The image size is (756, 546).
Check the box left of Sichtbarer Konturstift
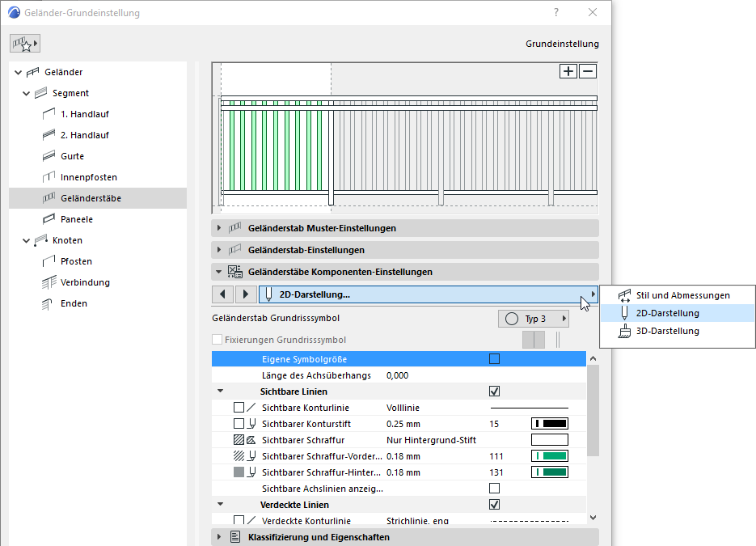(x=239, y=424)
